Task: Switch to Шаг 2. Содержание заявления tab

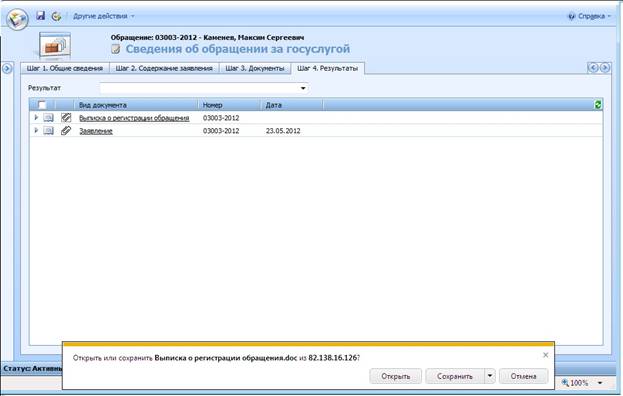Action: pos(164,68)
